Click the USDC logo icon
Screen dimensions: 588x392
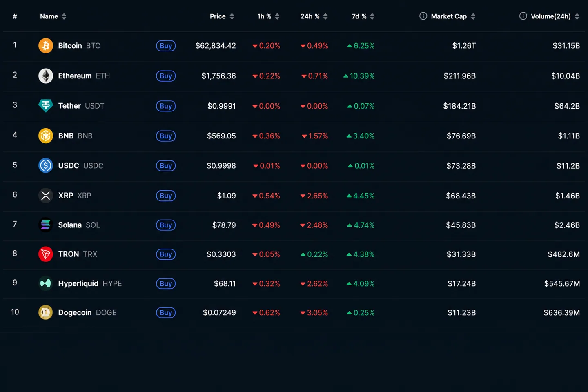coord(46,165)
